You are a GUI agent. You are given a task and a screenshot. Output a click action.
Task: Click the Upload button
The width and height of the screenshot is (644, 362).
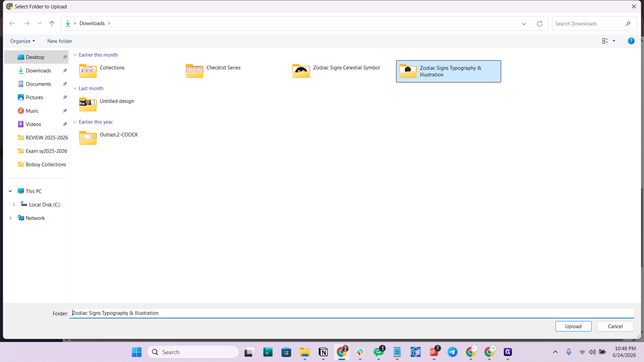click(x=573, y=326)
